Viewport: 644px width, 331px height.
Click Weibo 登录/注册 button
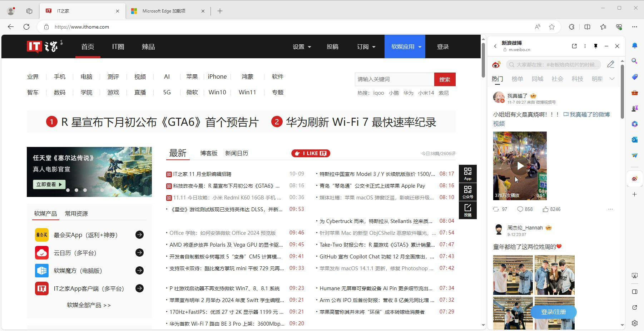click(553, 312)
